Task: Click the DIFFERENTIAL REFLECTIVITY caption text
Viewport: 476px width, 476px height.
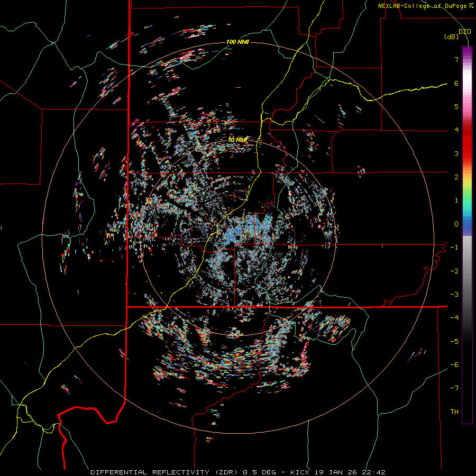Action: [x=150, y=472]
